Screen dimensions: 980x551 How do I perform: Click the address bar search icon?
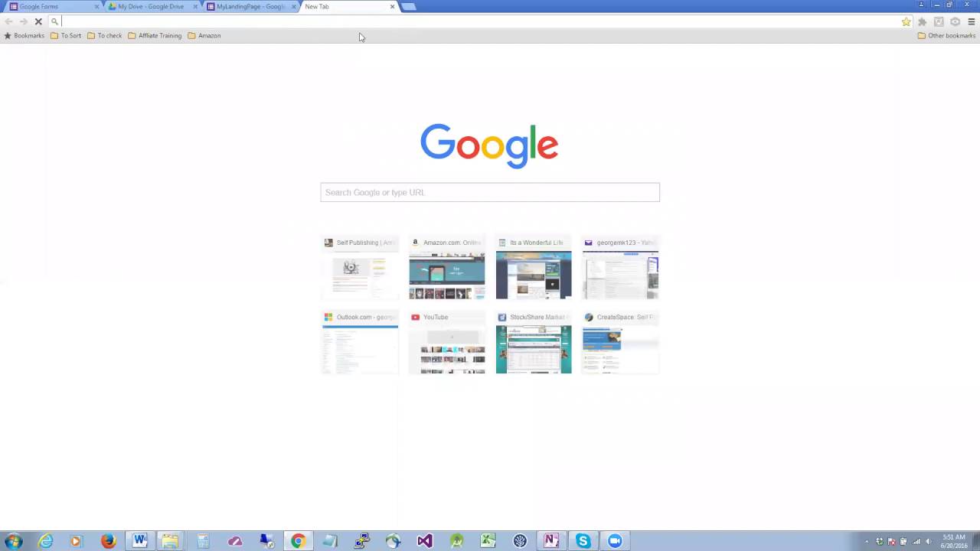(x=54, y=21)
